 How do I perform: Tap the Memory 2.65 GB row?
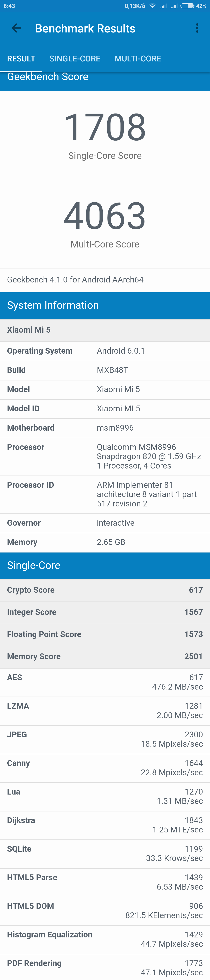[x=105, y=542]
